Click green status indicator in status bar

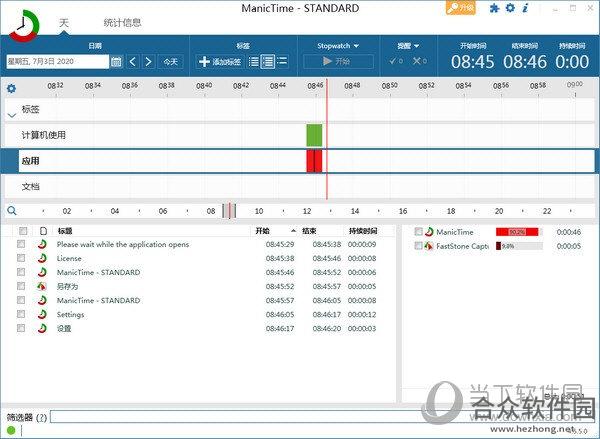pos(11,430)
